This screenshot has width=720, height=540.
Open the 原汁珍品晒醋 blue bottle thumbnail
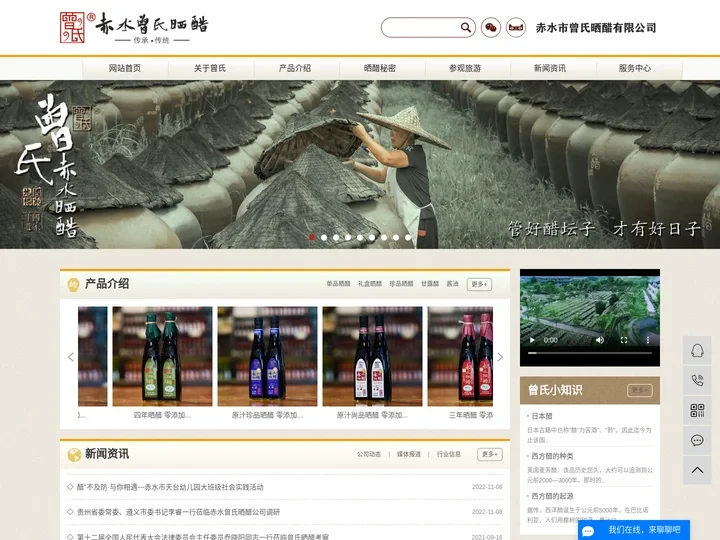click(267, 356)
